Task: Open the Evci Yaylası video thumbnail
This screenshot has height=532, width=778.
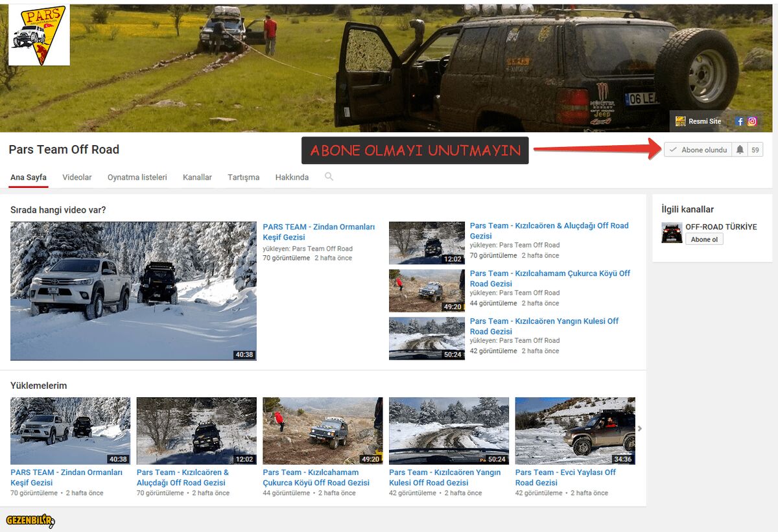Action: (x=575, y=430)
